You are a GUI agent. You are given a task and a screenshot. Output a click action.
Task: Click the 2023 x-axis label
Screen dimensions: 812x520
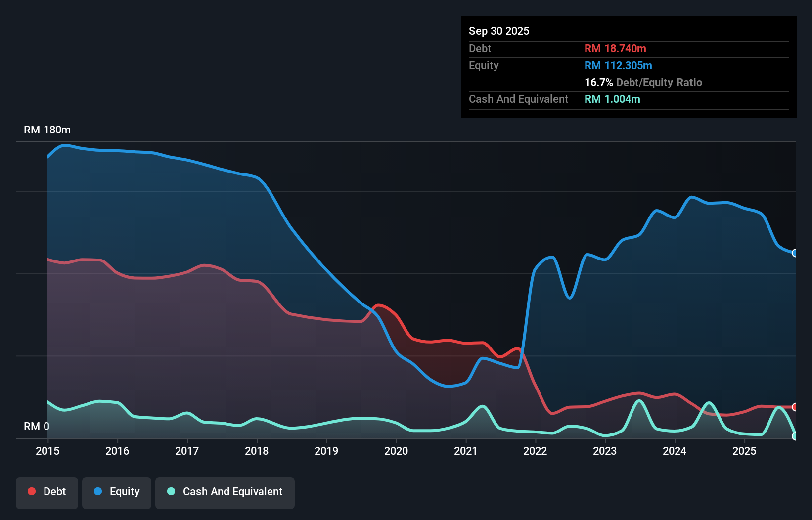(605, 451)
